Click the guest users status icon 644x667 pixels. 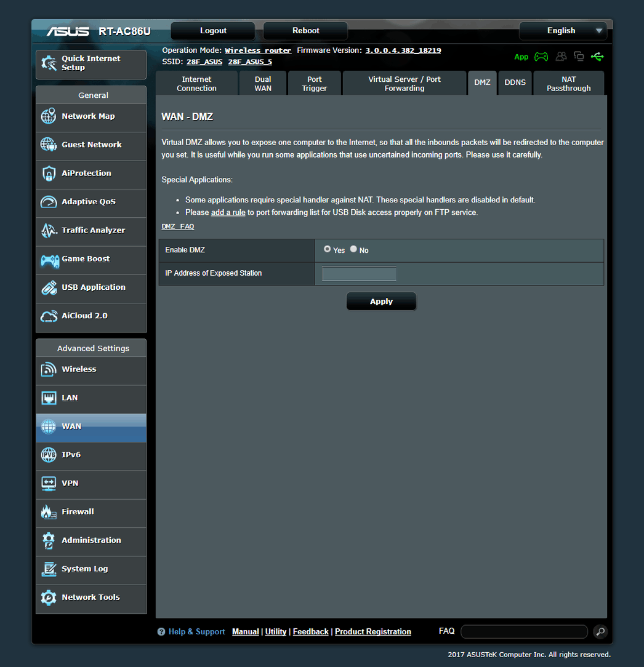[x=561, y=56]
